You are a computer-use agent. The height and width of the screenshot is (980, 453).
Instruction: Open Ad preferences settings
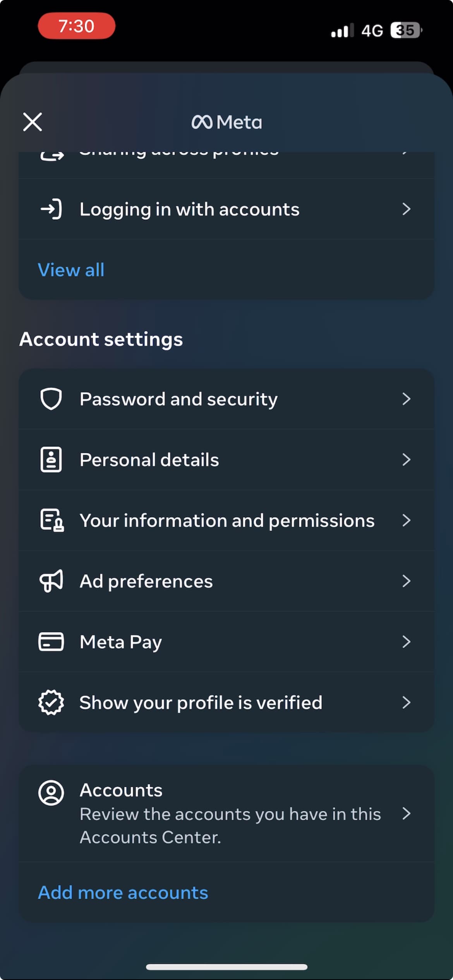(146, 581)
